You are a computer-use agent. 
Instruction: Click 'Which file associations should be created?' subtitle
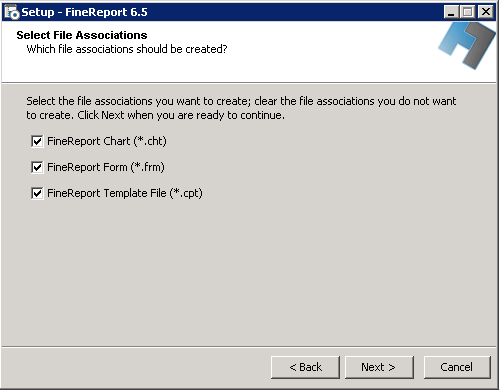pyautogui.click(x=127, y=49)
